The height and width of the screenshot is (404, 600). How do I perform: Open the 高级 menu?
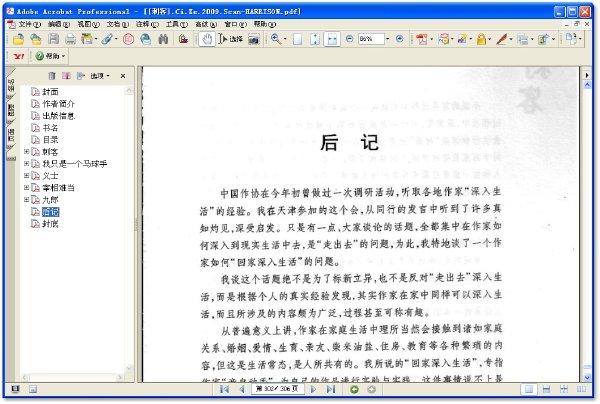[206, 24]
